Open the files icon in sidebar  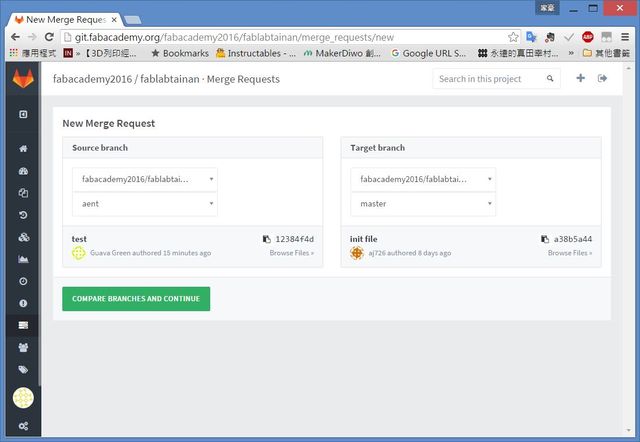point(23,193)
